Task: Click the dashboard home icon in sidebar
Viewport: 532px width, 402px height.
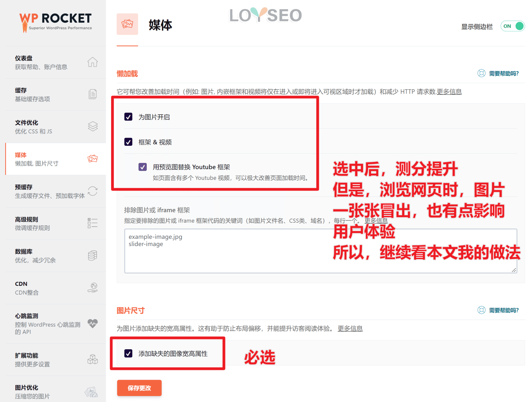Action: pos(92,62)
